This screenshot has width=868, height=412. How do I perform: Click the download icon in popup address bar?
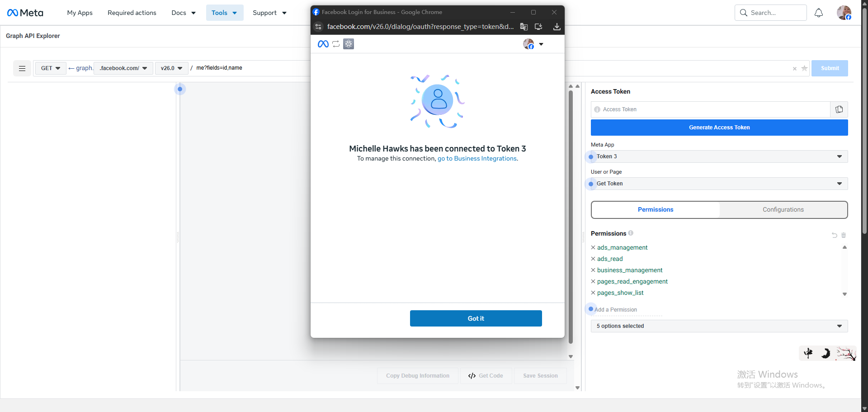(557, 27)
